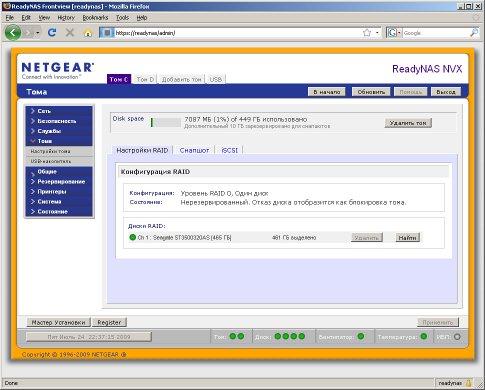Open the iSCSI tab
This screenshot has width=485, height=390.
(x=229, y=150)
